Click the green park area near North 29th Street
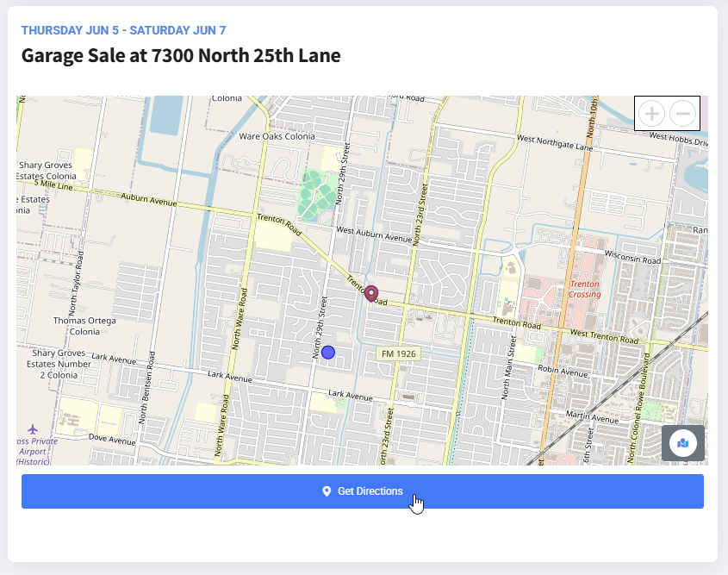The height and width of the screenshot is (575, 728). pos(318,191)
